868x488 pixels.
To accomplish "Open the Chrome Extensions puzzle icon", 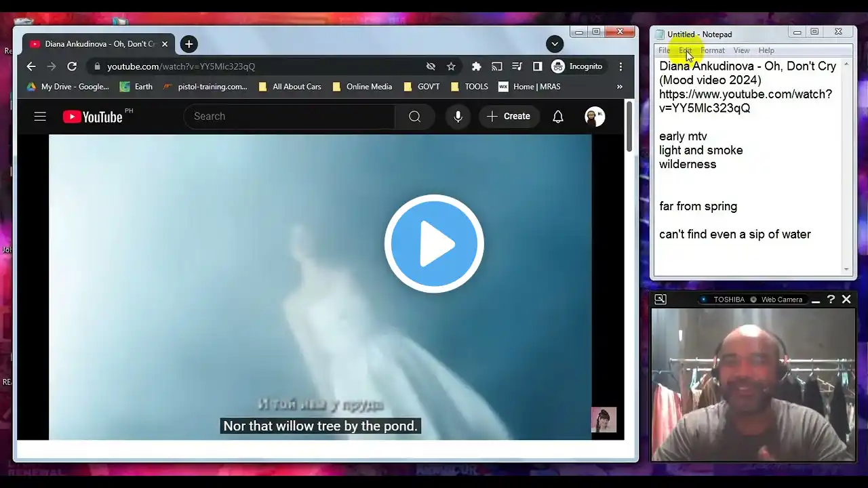I will 477,66.
